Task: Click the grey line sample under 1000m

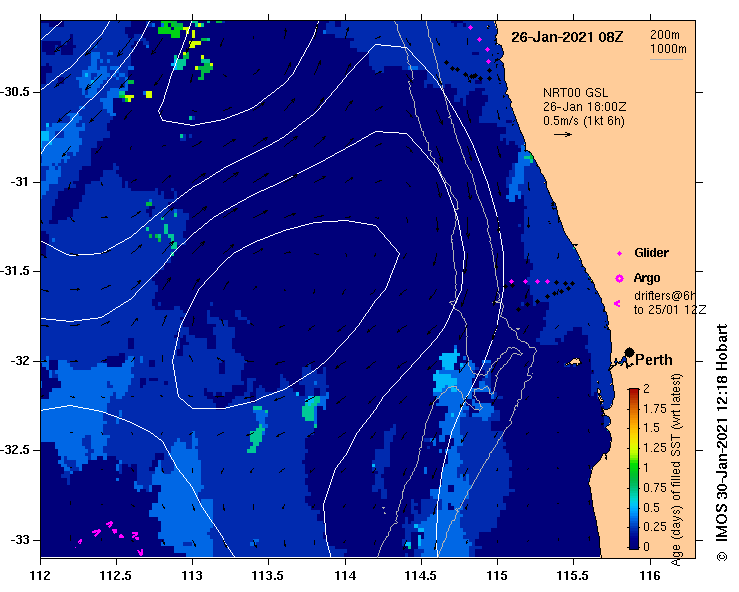Action: pos(666,59)
